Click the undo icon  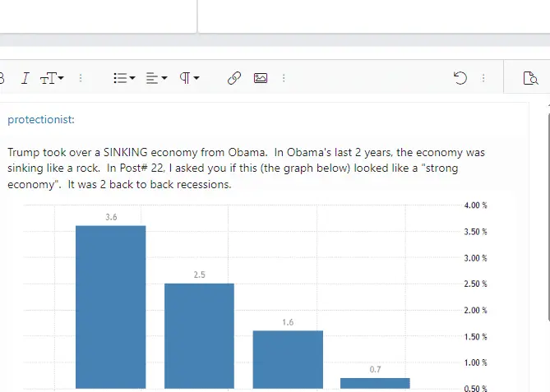460,78
